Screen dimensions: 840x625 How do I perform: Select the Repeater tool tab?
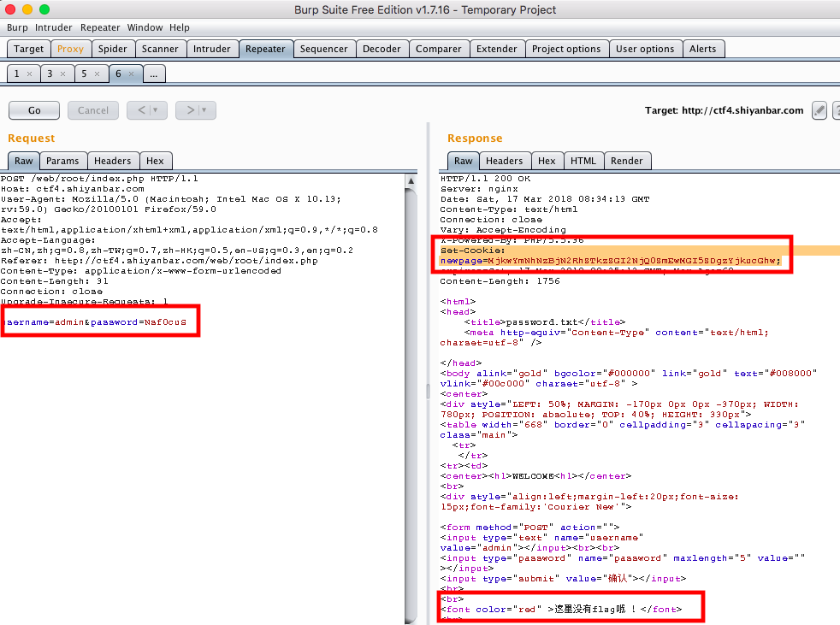(265, 49)
